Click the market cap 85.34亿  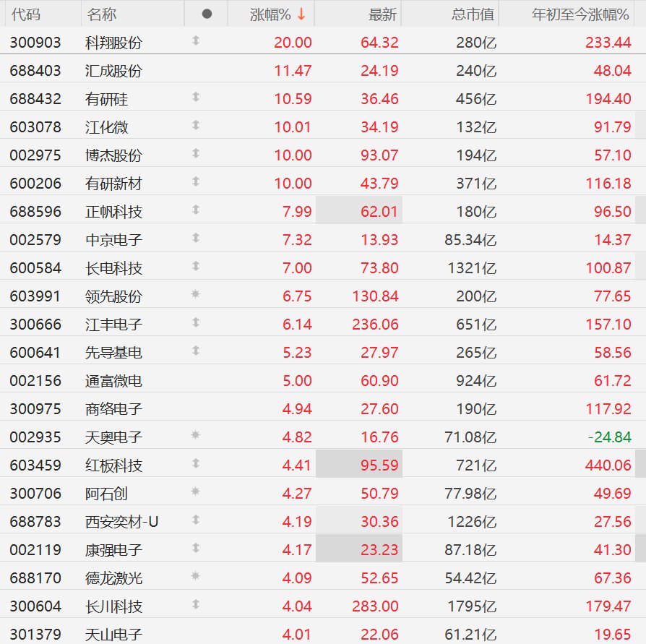coord(470,240)
